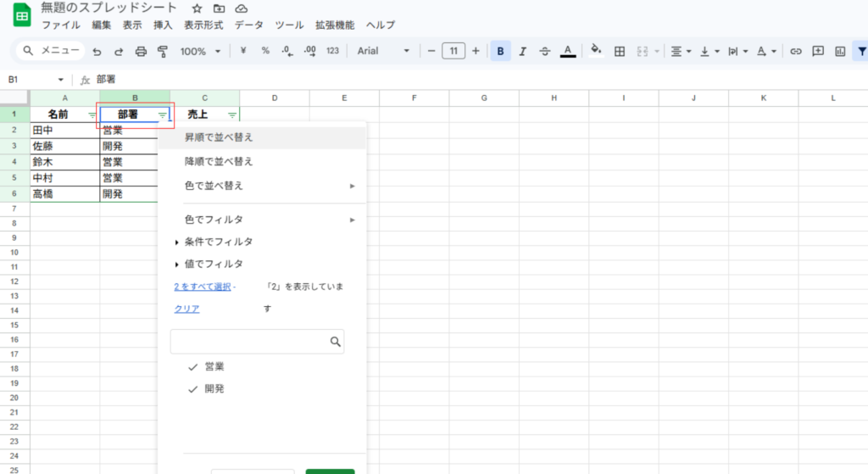Toggle italic formatting

click(x=522, y=51)
